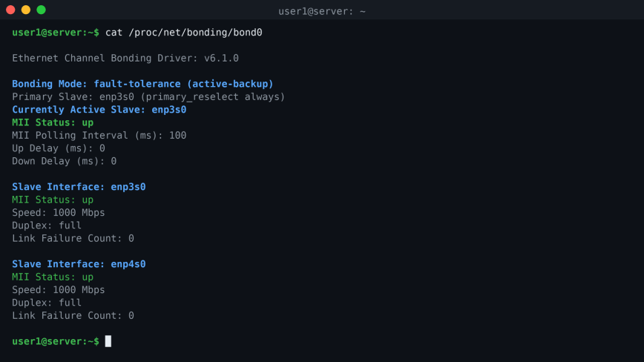644x362 pixels.
Task: Click the Primary Slave enp3s0 line
Action: 148,97
